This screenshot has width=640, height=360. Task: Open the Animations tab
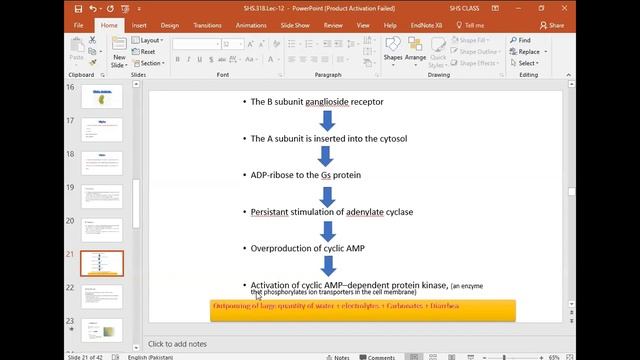point(251,25)
